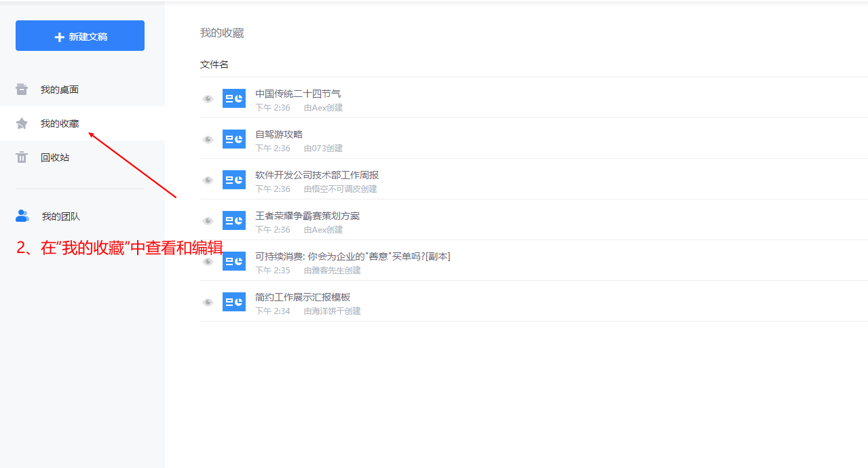
Task: Click presentation icon for 中国传统二十四节气
Action: [x=234, y=99]
